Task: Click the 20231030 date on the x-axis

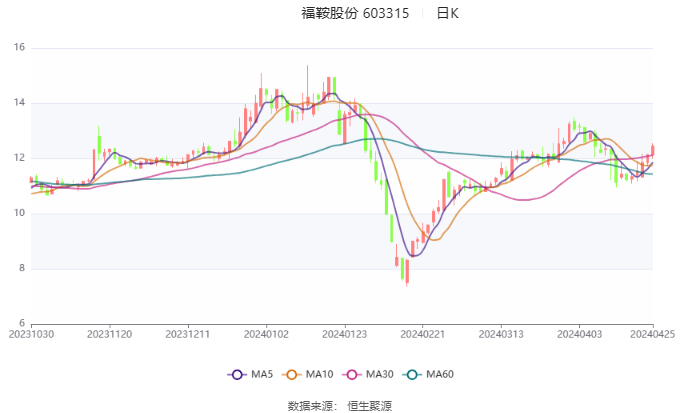Action: pos(31,334)
